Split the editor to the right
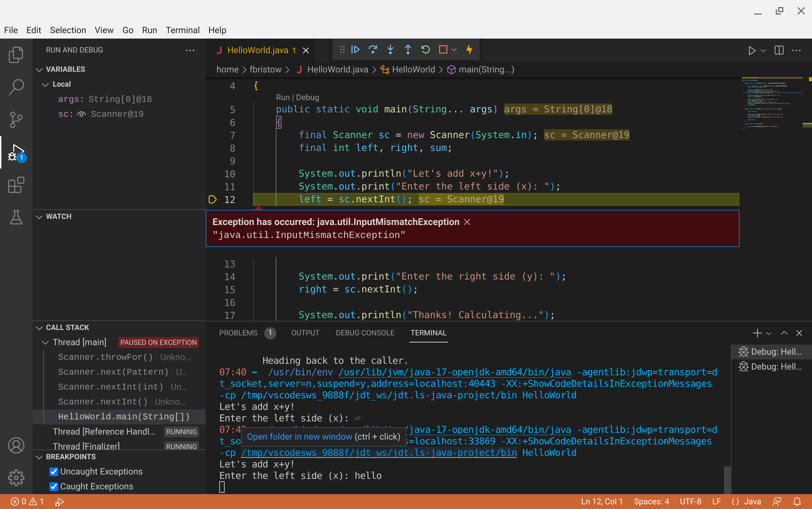 point(779,50)
